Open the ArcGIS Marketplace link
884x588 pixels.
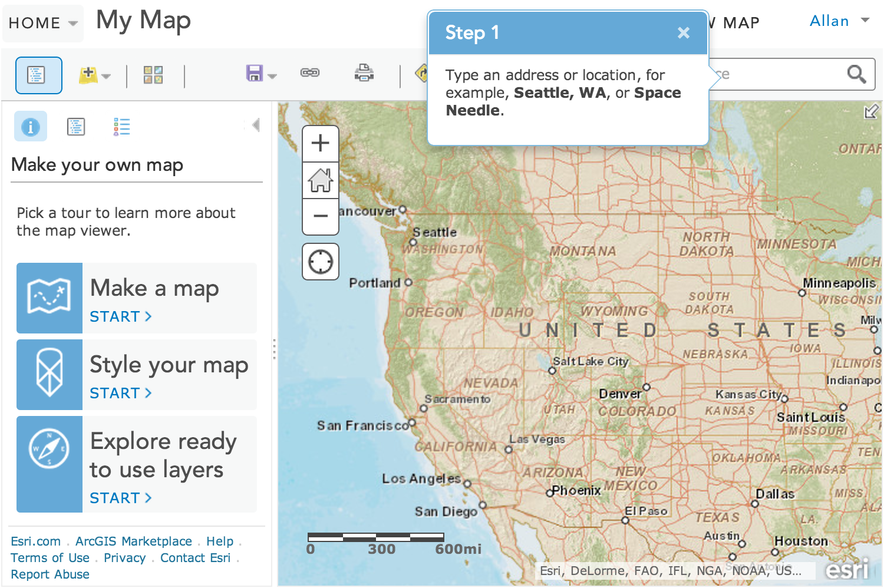tap(134, 541)
